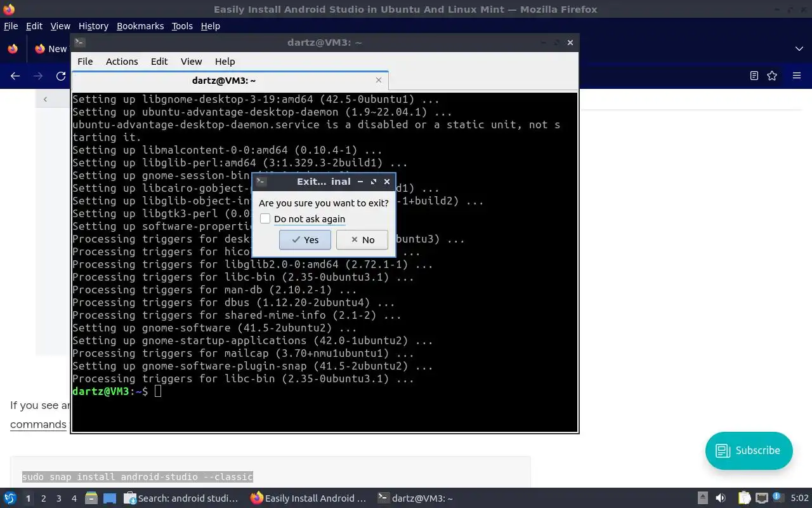Open Firefox View pinned tab icon
812x508 pixels.
point(13,48)
